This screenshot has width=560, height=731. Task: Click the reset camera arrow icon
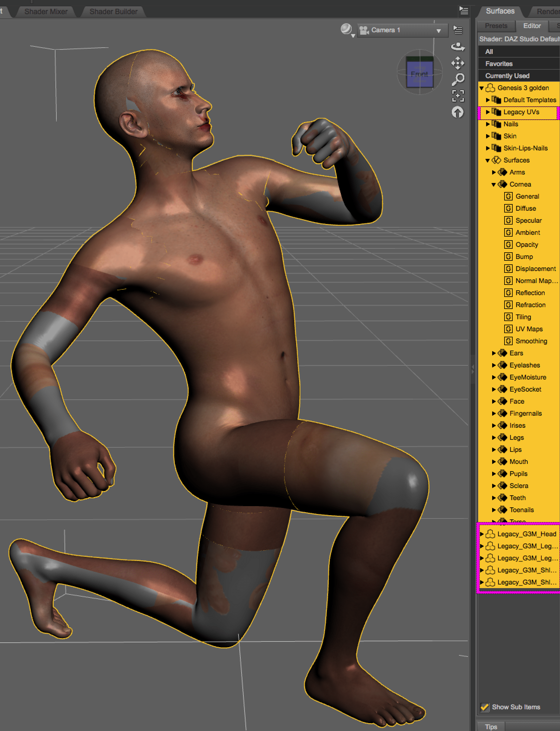tap(458, 112)
